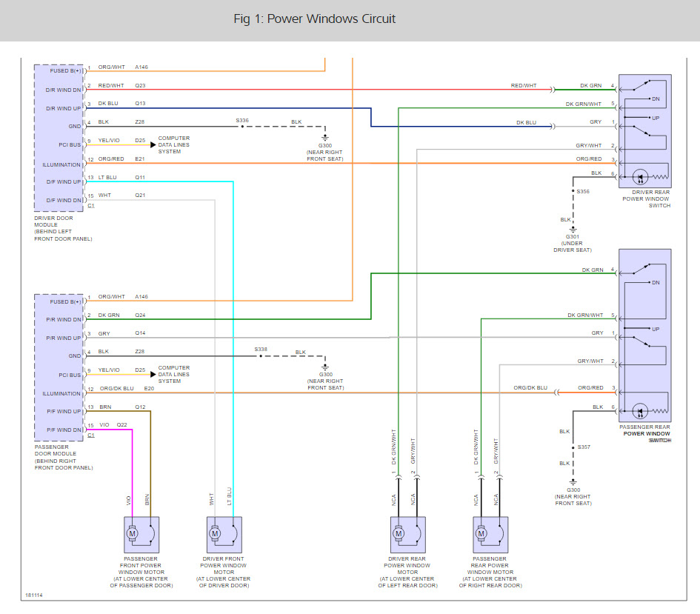
Task: Click the Driver Rear Power Window Switch box
Action: 645,131
